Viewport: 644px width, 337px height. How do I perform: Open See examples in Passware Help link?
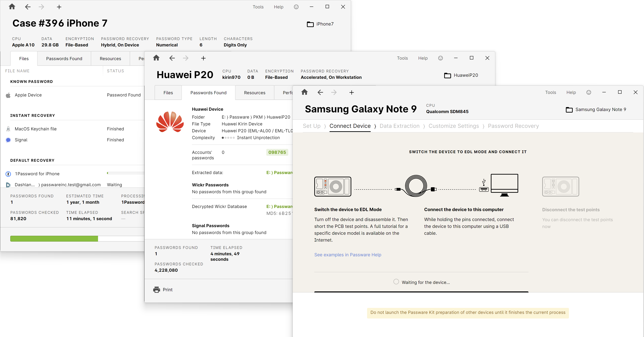pyautogui.click(x=348, y=255)
